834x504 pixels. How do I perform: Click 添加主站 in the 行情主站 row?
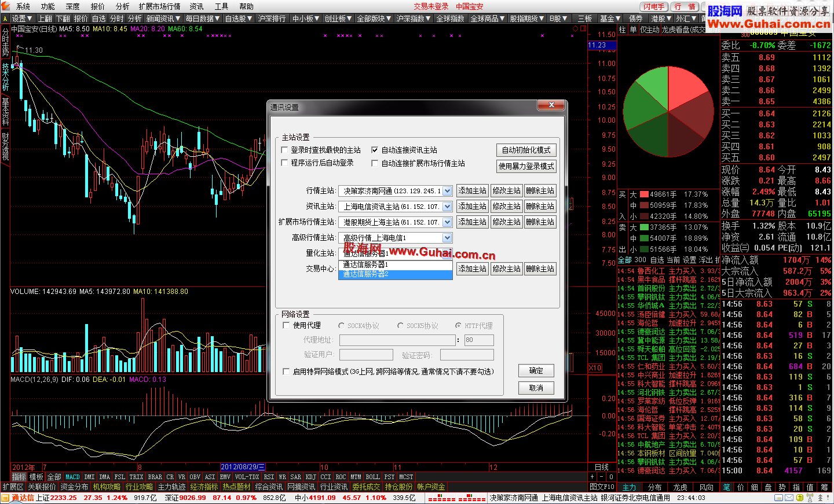(473, 191)
